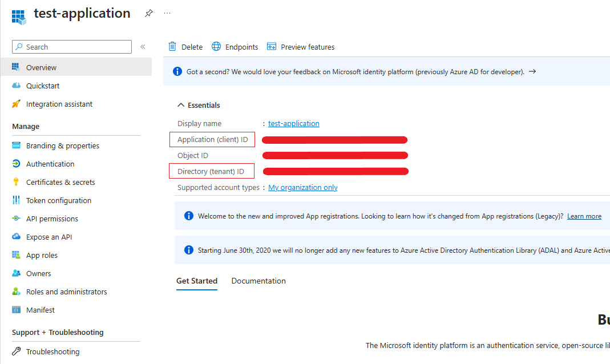Click the Application (client) ID label

(212, 139)
